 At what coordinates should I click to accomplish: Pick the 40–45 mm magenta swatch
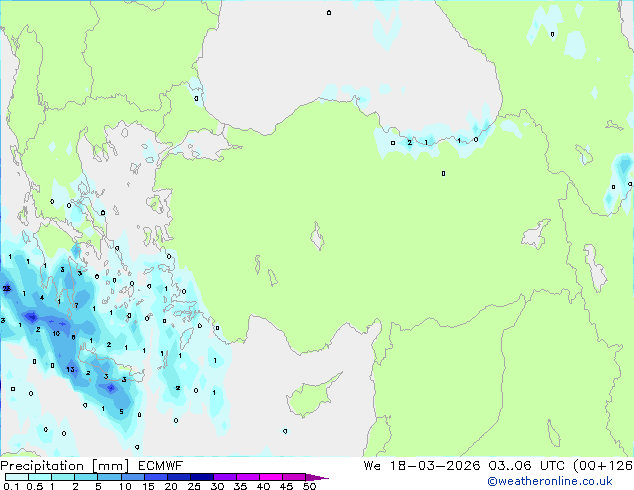click(271, 477)
